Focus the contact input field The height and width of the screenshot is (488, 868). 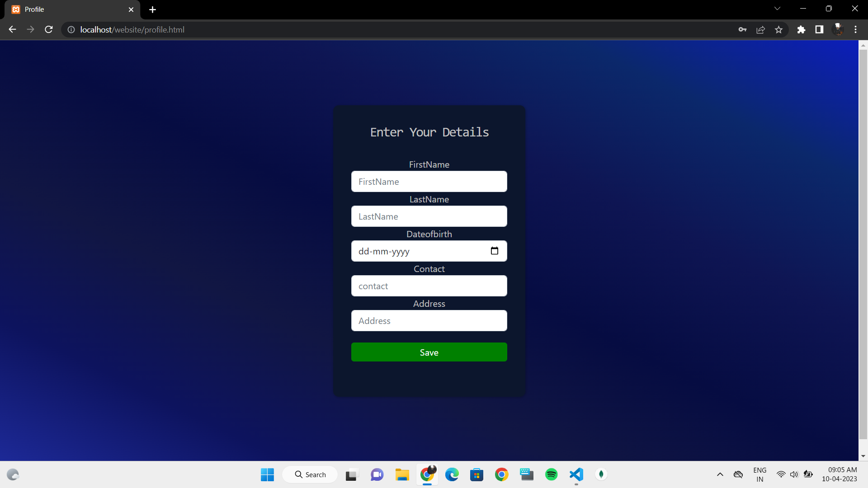(x=429, y=286)
